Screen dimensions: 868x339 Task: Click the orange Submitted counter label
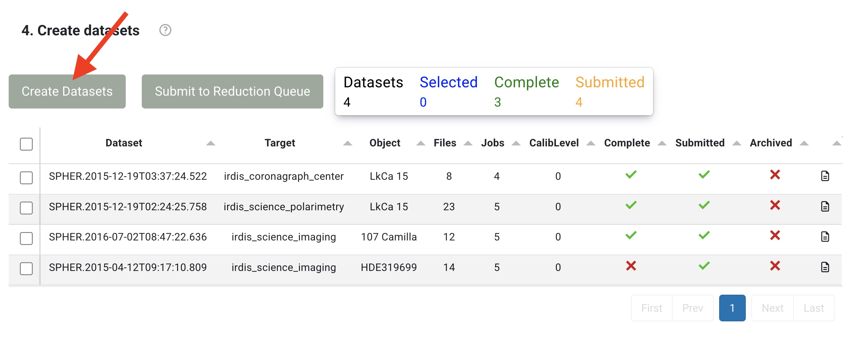click(x=609, y=82)
